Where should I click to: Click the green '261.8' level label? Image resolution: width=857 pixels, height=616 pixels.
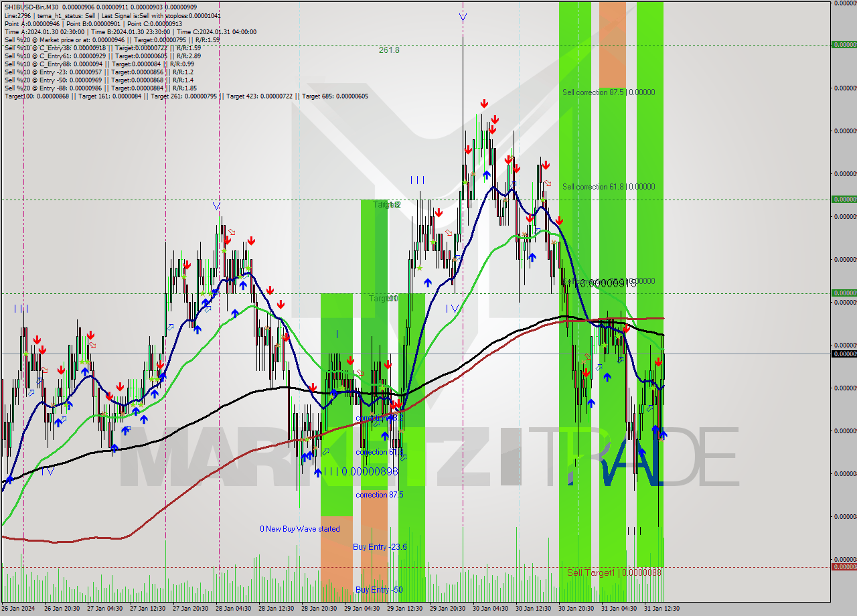389,50
